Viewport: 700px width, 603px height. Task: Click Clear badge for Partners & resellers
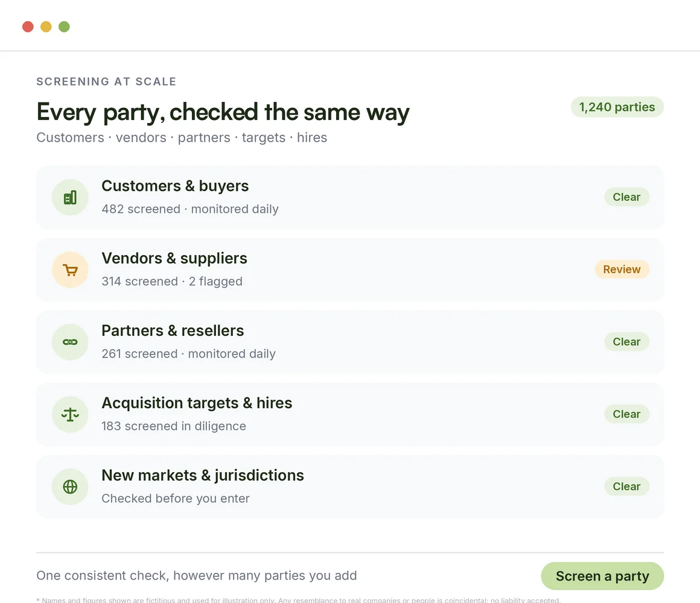tap(626, 342)
